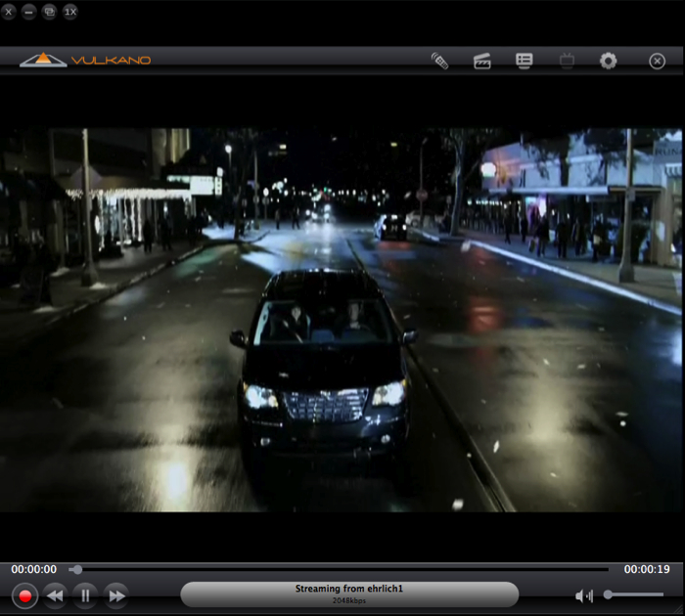Click the 2048kbps bitrate label
685x616 pixels.
coord(349,600)
